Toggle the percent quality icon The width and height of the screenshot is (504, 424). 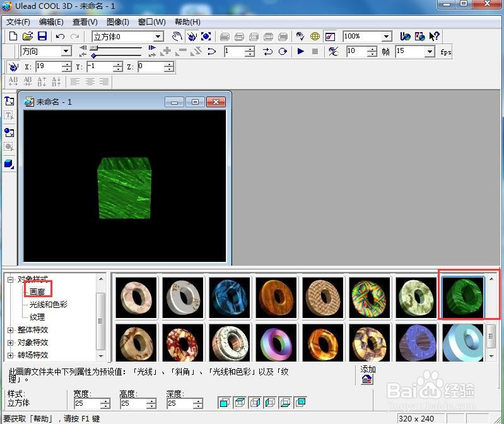[x=333, y=51]
